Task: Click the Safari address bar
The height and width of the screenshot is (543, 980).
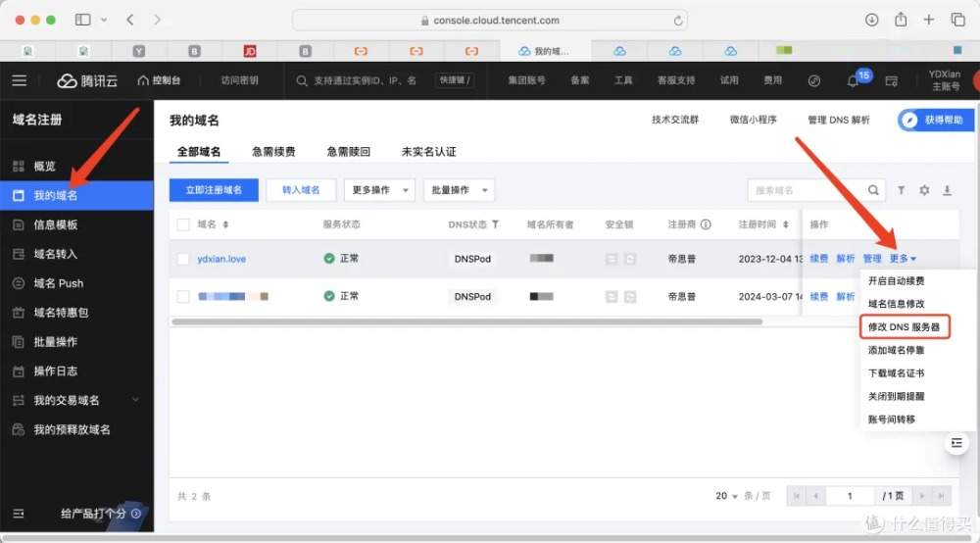Action: pos(490,20)
